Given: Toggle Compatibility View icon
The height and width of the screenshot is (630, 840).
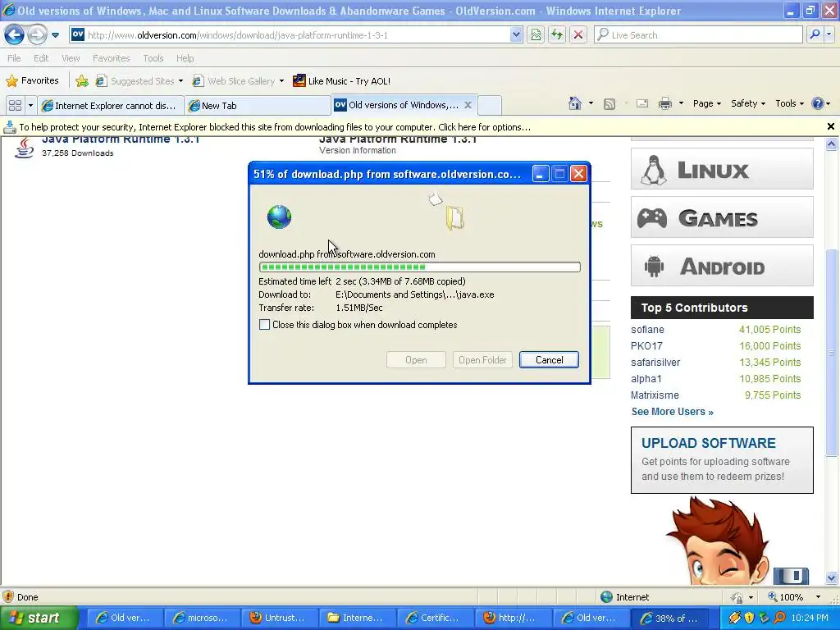Looking at the screenshot, I should (536, 35).
